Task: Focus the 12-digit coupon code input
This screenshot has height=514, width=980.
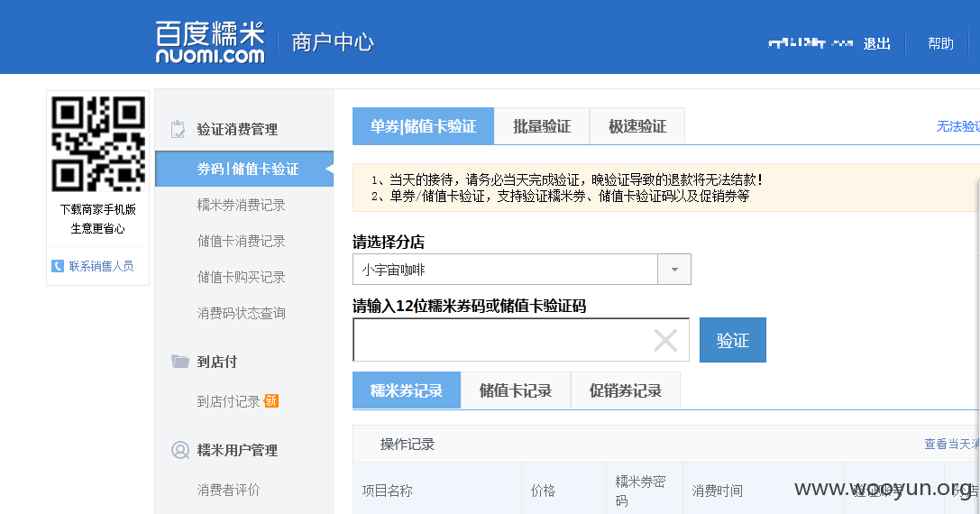Action: (521, 340)
